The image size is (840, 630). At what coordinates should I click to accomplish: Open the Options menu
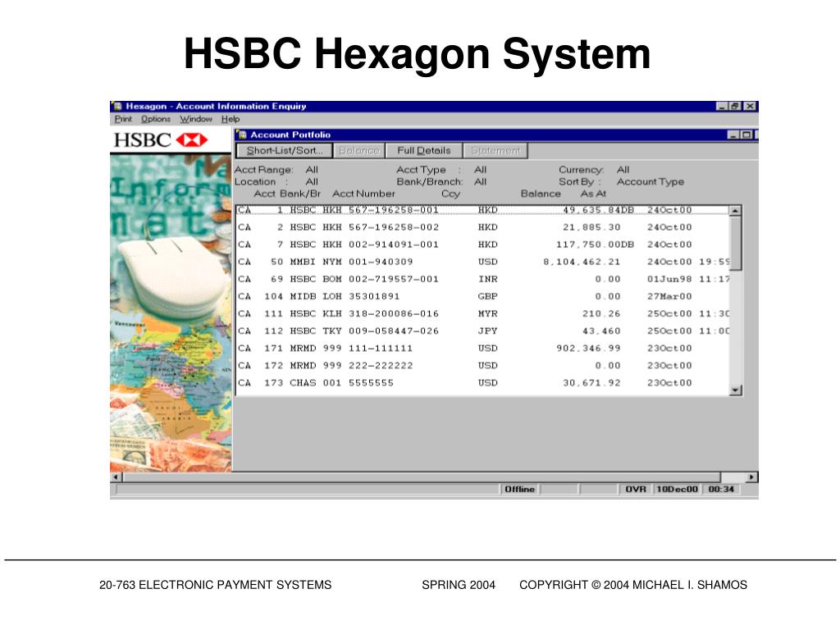[x=156, y=119]
